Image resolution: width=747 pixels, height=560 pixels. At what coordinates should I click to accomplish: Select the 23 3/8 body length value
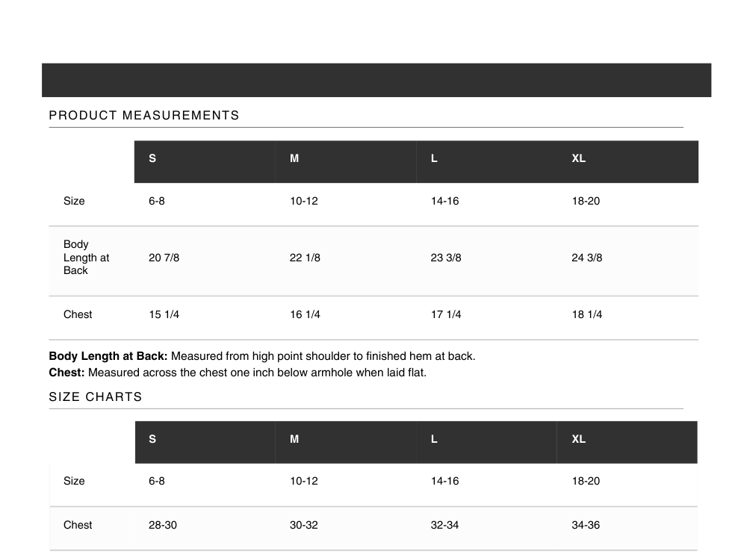coord(446,258)
